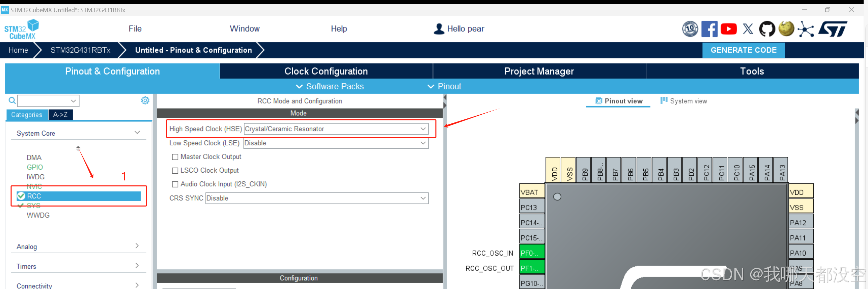
Task: Open the Window menu
Action: 245,29
